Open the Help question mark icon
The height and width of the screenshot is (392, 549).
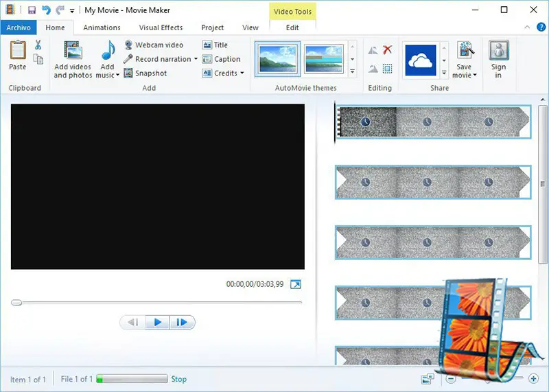tap(541, 27)
